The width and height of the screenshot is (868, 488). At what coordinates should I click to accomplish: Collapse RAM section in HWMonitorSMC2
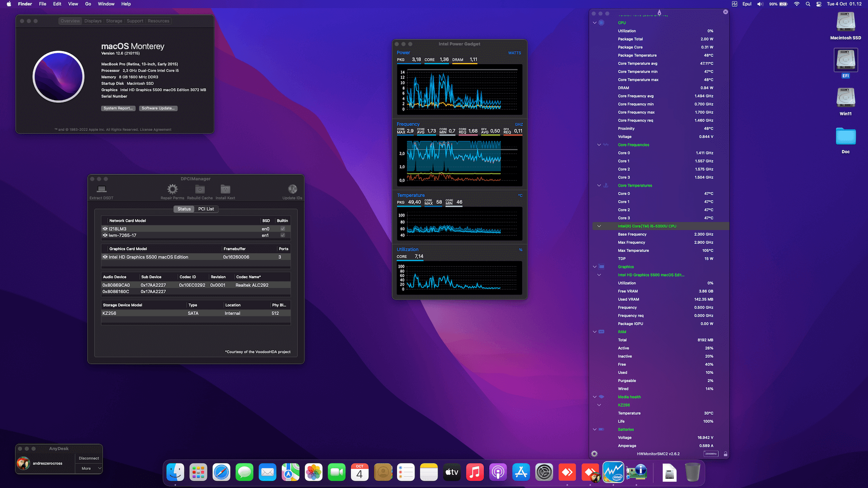pos(594,332)
